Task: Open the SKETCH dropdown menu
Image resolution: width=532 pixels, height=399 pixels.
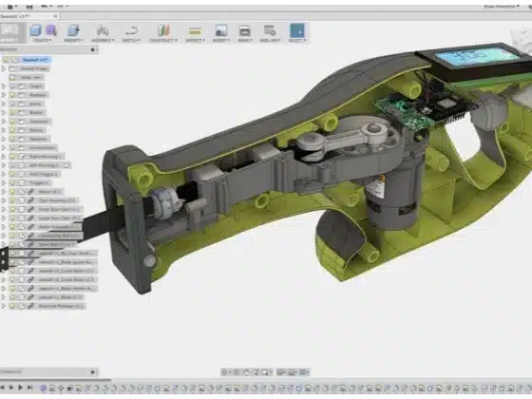Action: pos(131,40)
